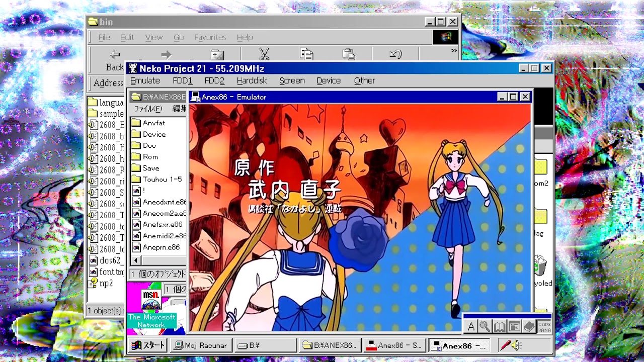Image resolution: width=644 pixels, height=362 pixels.
Task: Select the Touhou 1-5 folder
Action: tap(156, 179)
